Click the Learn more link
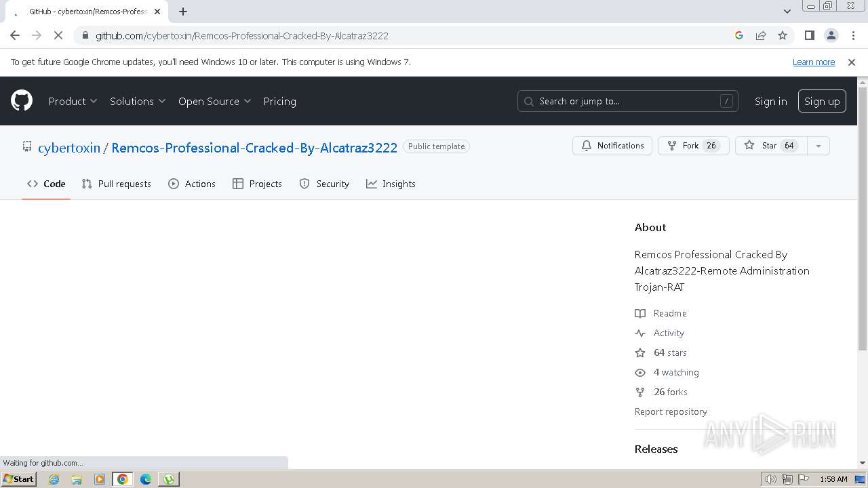 pyautogui.click(x=814, y=62)
